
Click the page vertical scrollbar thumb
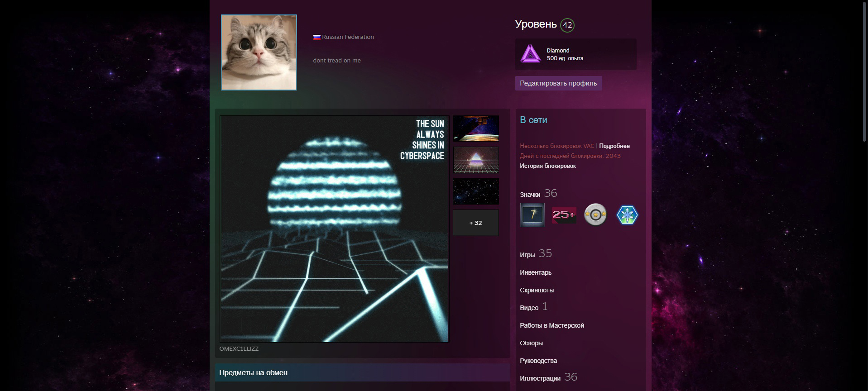point(864,72)
